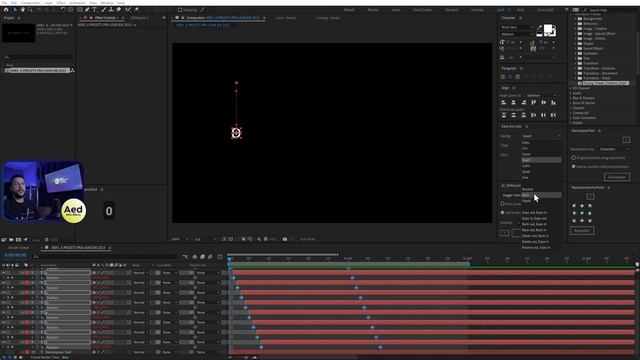Switch to the Default workspace

pos(349,10)
